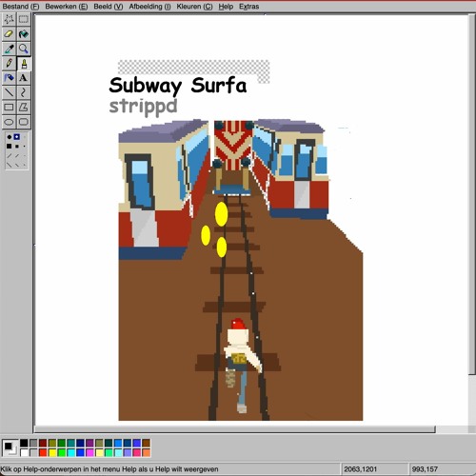Viewport: 476px width, 476px height.
Task: Select the Polygon shape tool
Action: 24,107
